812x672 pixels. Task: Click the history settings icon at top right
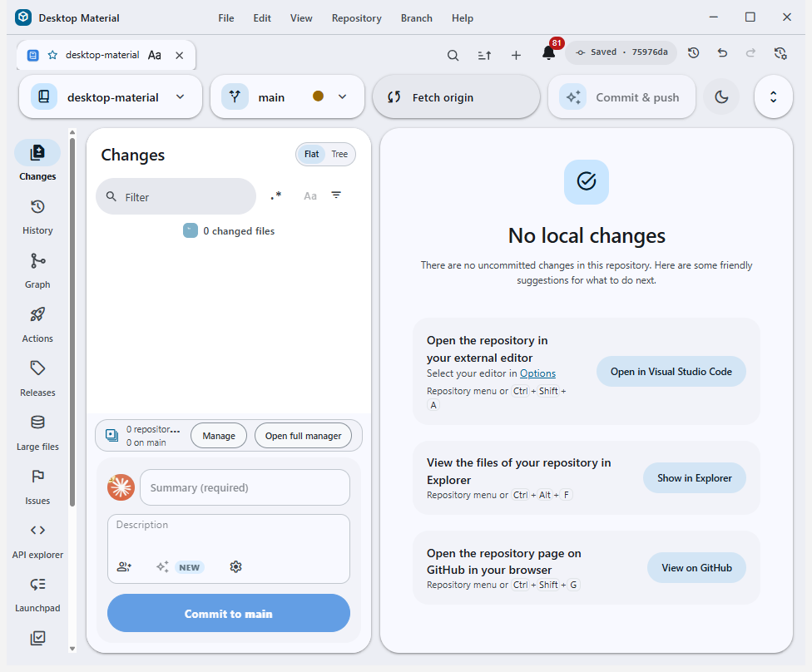click(780, 53)
